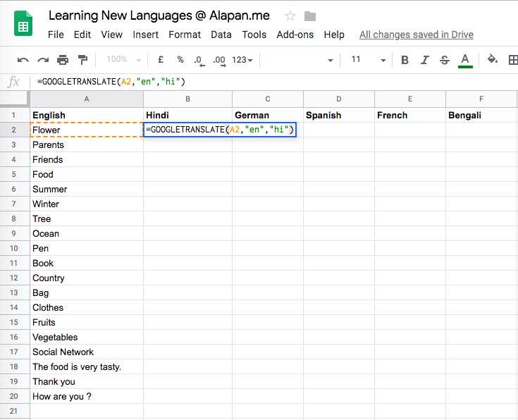Select column C header
Viewport: 518px width, 420px height.
click(268, 99)
